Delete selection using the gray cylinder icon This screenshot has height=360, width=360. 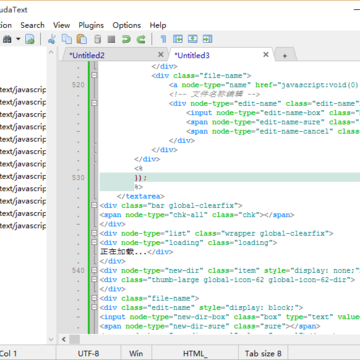[97, 39]
